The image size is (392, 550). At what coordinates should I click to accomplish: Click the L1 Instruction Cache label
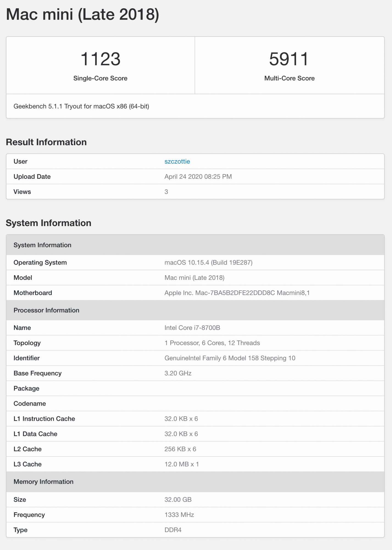(44, 419)
